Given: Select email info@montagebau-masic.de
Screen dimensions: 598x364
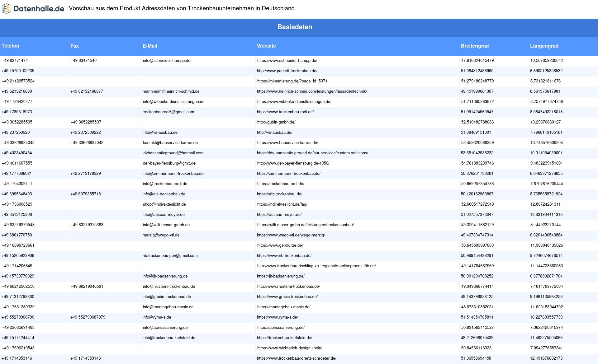Looking at the screenshot, I should pyautogui.click(x=168, y=307).
